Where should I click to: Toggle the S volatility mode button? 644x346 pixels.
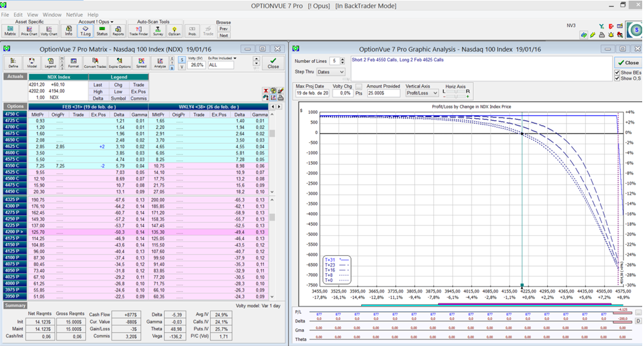pos(182,59)
